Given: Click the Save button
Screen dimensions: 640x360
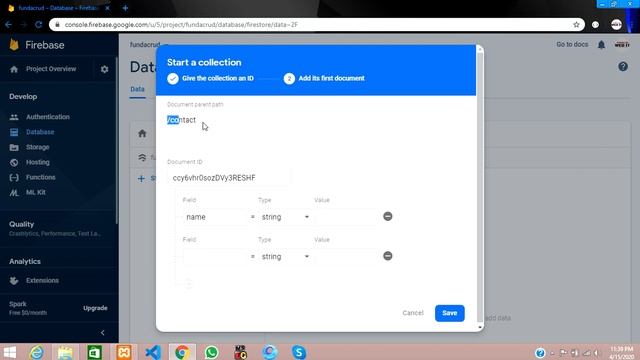Looking at the screenshot, I should point(449,313).
